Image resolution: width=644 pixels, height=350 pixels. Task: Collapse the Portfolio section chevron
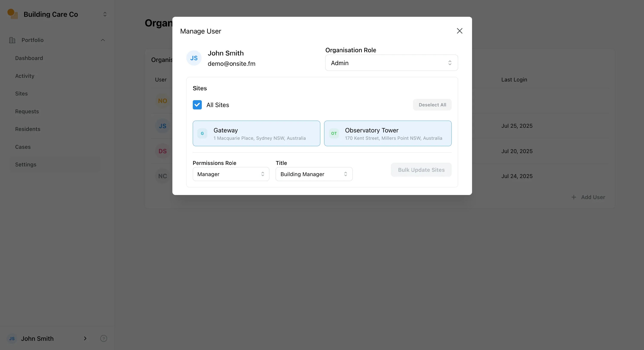pos(103,40)
